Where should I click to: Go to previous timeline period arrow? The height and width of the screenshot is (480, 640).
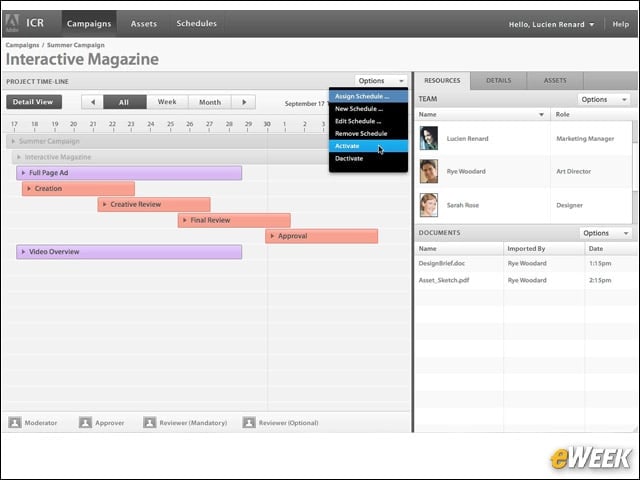[93, 102]
